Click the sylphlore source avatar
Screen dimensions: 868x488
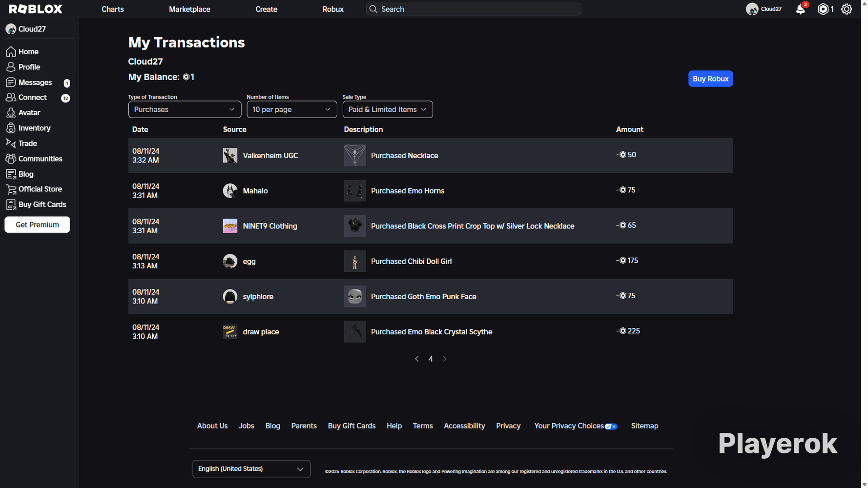230,297
